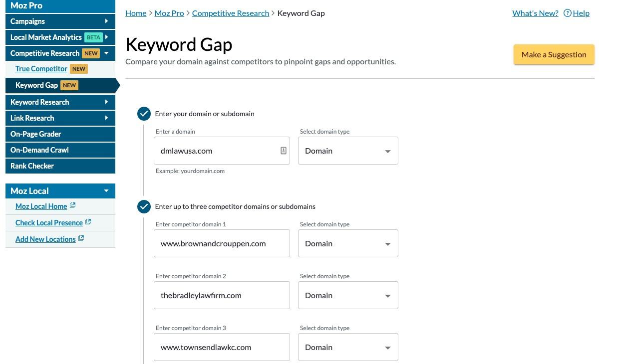
Task: Select True Competitor in the sidebar
Action: click(41, 69)
